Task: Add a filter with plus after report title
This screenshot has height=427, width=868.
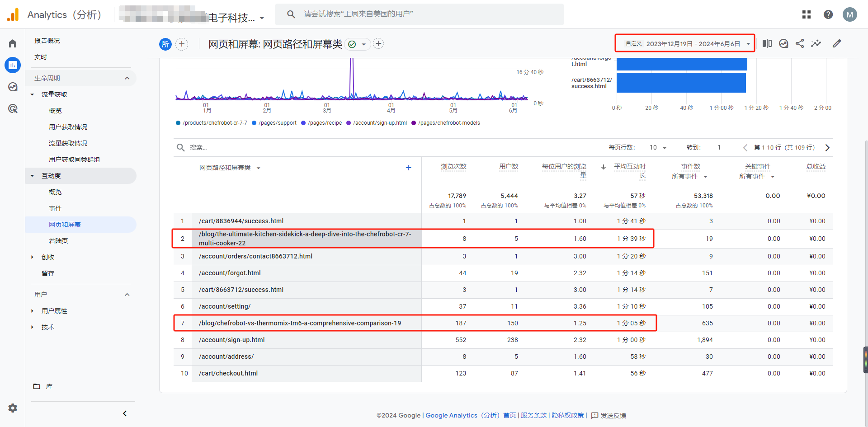Action: 378,43
